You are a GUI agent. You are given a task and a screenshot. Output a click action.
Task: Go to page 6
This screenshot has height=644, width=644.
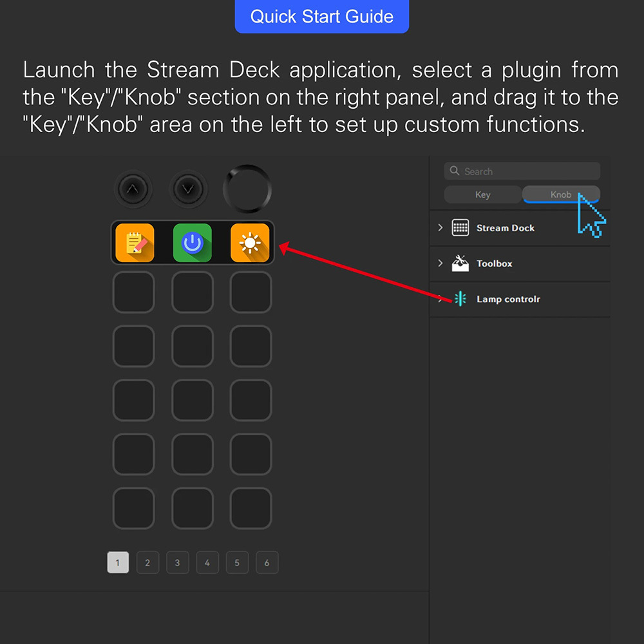[x=267, y=562]
